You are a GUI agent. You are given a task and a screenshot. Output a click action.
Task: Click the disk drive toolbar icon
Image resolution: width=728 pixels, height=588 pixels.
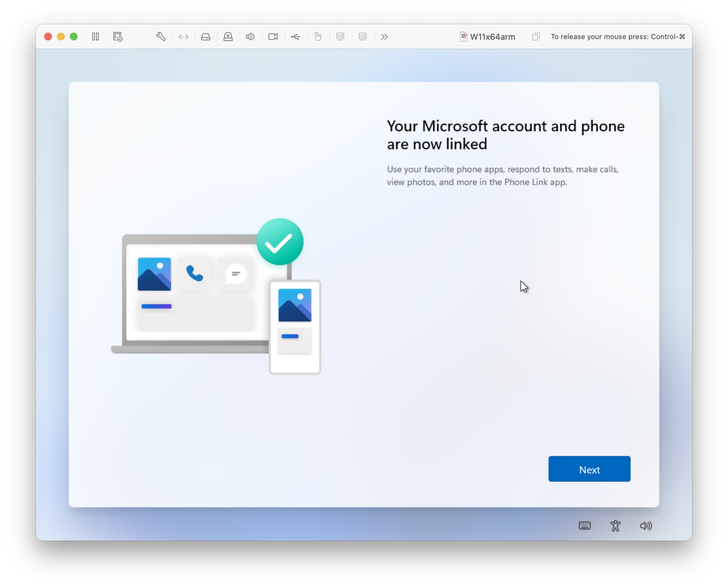coord(206,37)
